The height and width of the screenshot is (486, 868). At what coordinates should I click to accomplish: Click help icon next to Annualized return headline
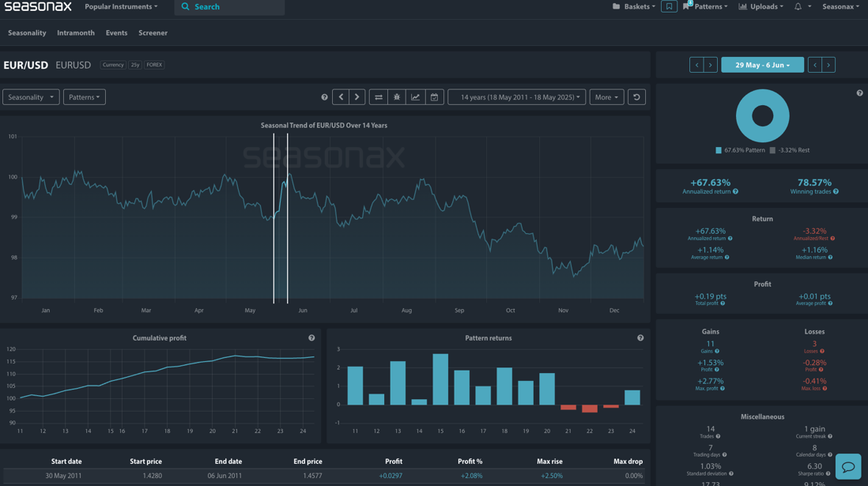coord(736,191)
